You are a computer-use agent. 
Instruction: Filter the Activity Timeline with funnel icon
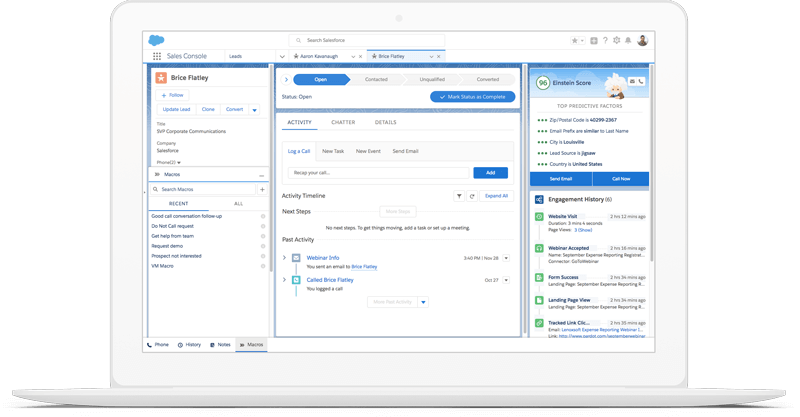(459, 196)
